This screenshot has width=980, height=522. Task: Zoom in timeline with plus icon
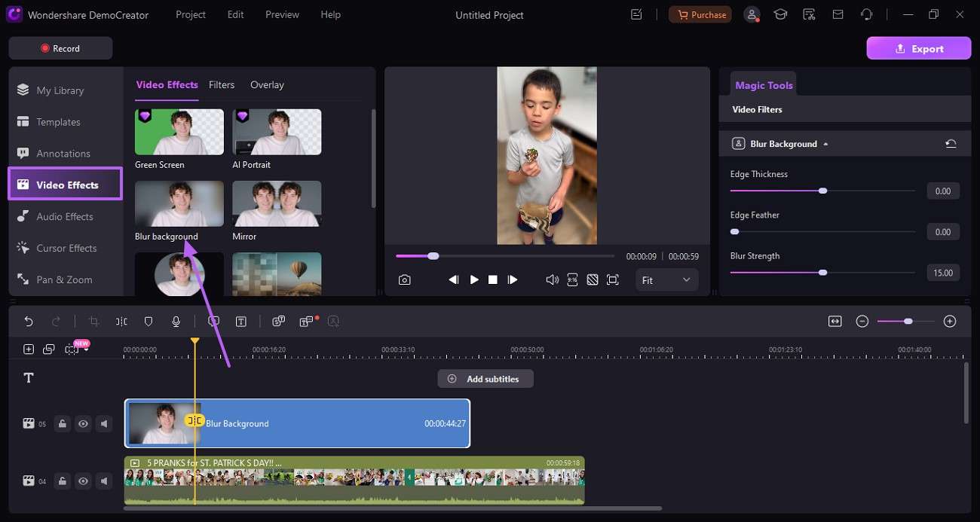(950, 322)
